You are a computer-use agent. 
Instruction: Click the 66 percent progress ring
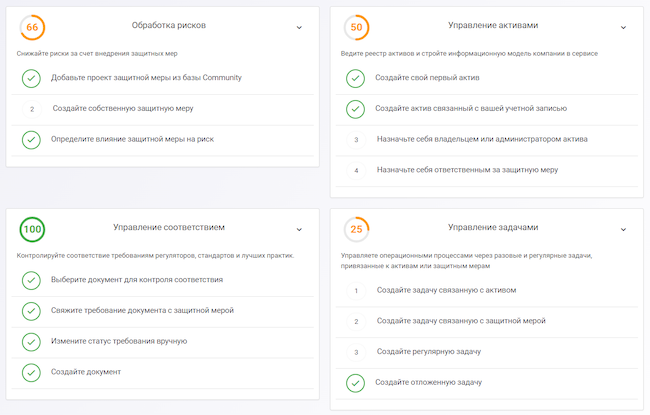pos(31,27)
